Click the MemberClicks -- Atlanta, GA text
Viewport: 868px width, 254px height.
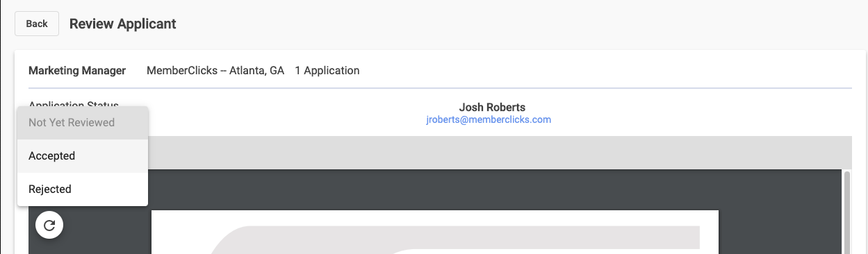pos(215,70)
